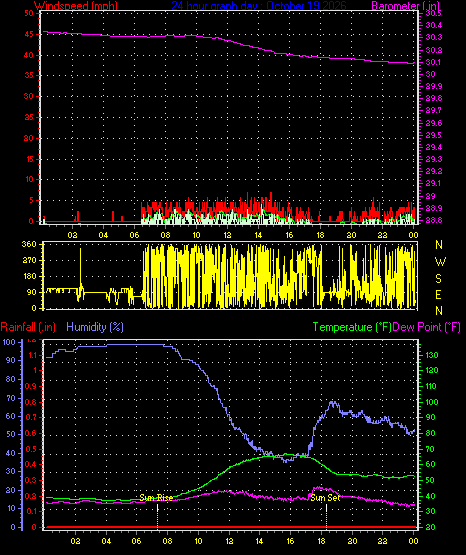Click the "Windspeed (mph)" chart title
The width and height of the screenshot is (466, 555).
76,6
